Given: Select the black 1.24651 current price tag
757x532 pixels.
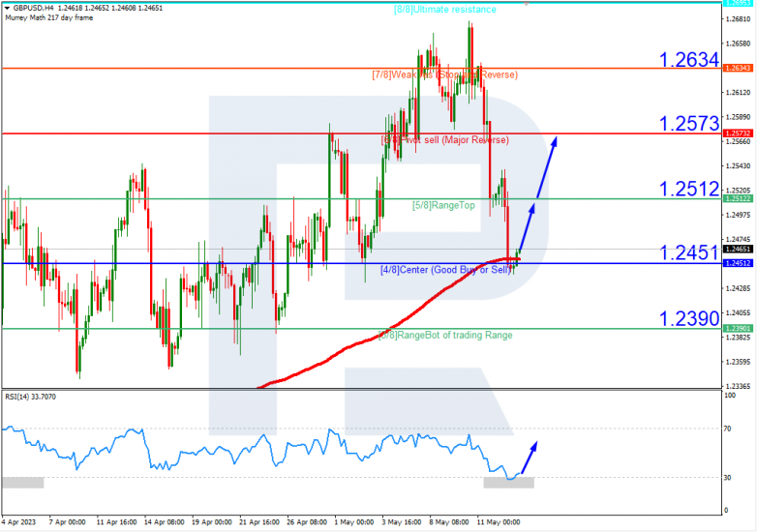Looking at the screenshot, I should coord(739,250).
